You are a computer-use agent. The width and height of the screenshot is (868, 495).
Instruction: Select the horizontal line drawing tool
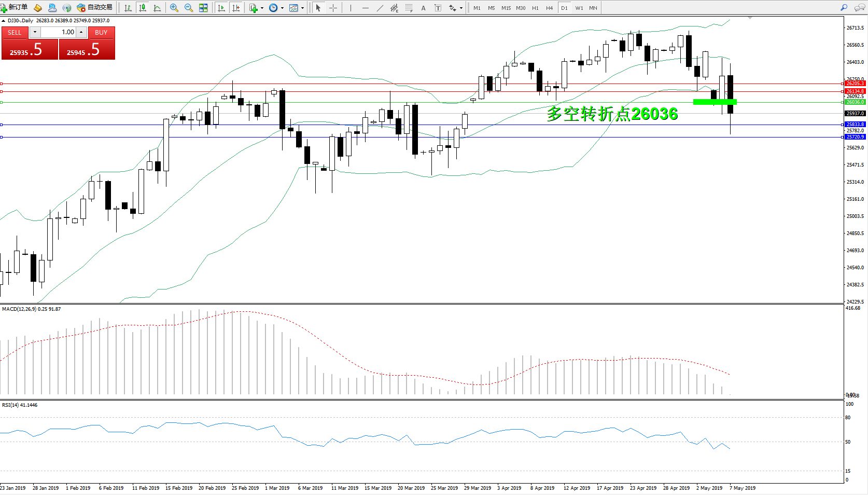tap(366, 8)
